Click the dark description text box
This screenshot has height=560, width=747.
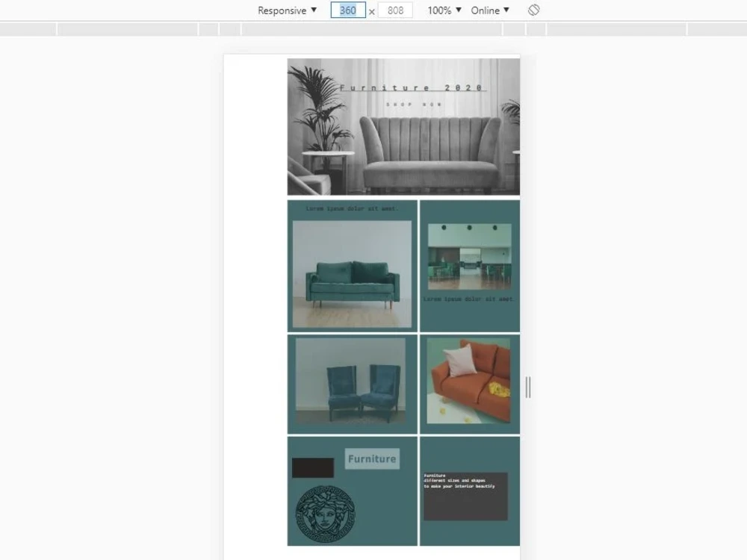(x=465, y=497)
